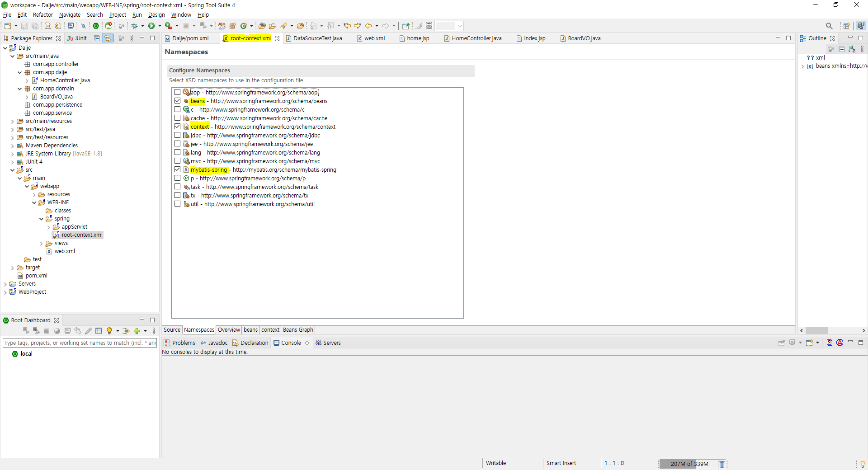Screen dimensions: 868x470
Task: Click the Back navigation arrow toolbar icon
Action: (368, 26)
